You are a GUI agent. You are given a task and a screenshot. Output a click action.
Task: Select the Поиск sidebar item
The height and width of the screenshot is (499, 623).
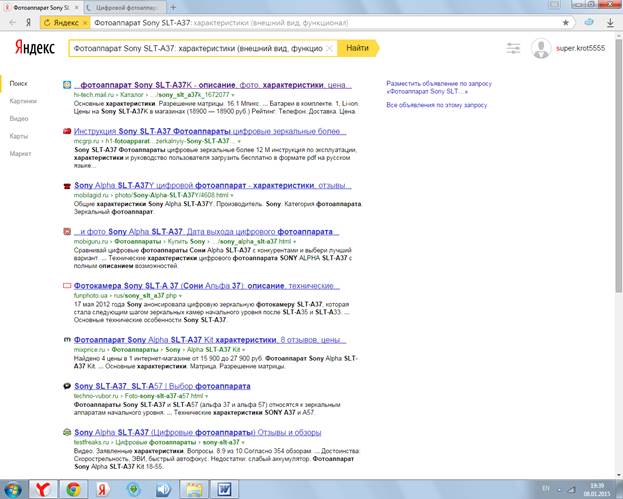pyautogui.click(x=19, y=83)
